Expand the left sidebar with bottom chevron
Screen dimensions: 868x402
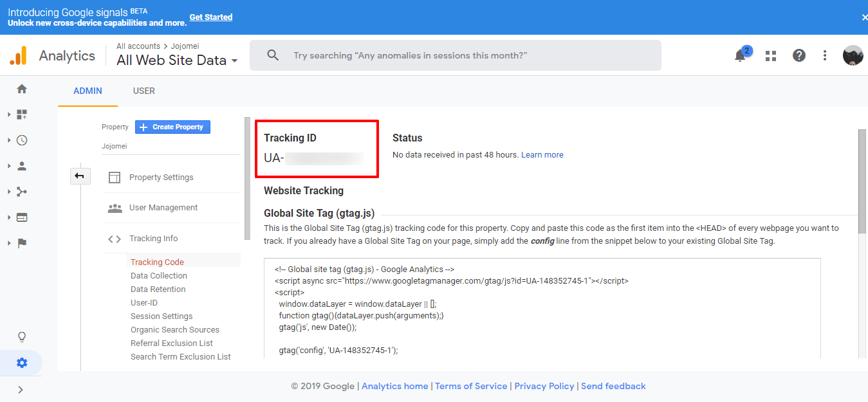click(x=21, y=389)
